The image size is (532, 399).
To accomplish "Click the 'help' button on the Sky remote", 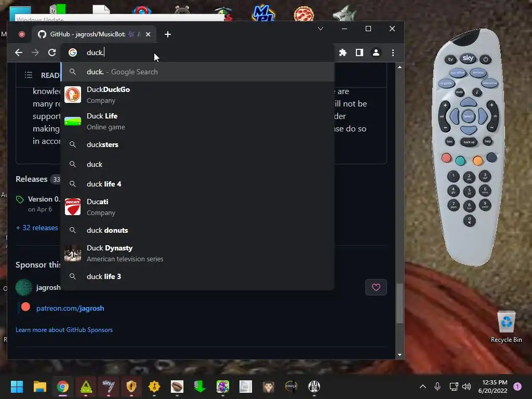I will point(488,141).
